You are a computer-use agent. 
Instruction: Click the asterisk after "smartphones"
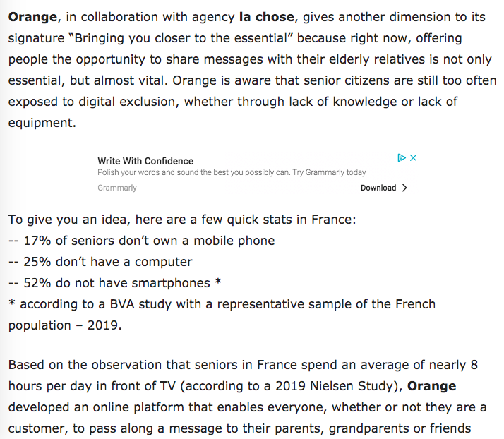point(218,282)
